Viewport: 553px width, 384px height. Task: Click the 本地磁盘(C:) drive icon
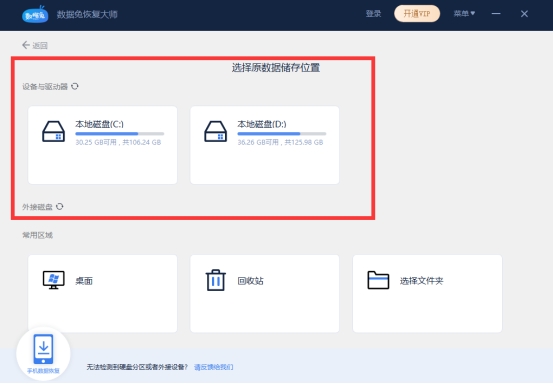tap(54, 131)
